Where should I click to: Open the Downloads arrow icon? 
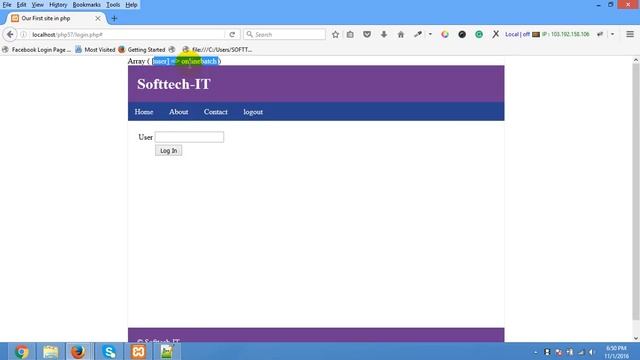tap(384, 35)
